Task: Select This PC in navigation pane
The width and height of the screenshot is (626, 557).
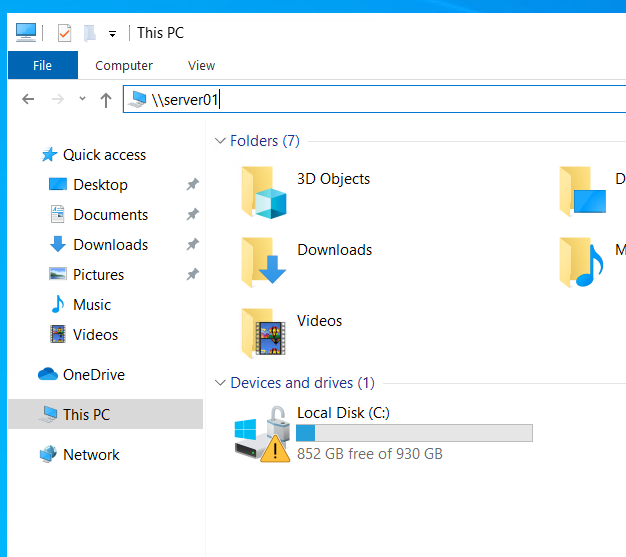Action: point(105,414)
